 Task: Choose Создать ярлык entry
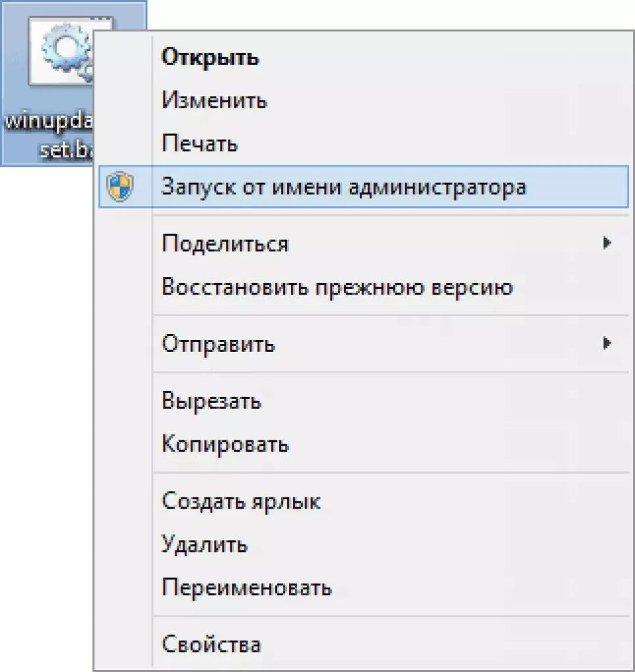click(363, 501)
